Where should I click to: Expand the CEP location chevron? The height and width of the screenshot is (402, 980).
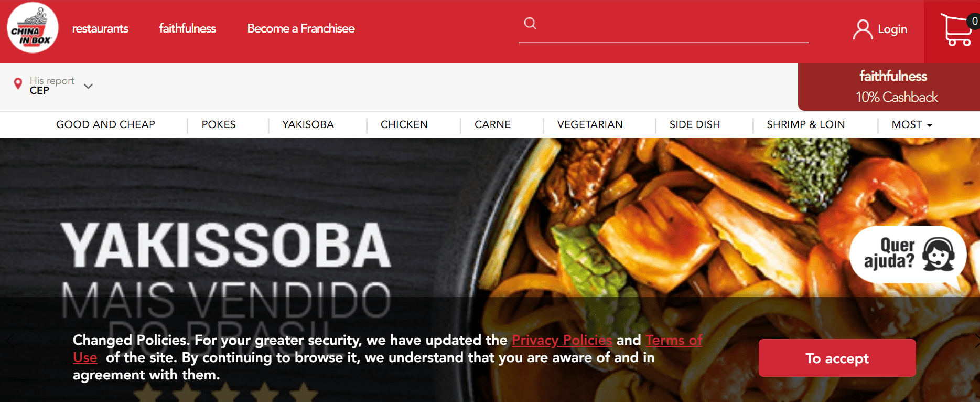pos(88,86)
